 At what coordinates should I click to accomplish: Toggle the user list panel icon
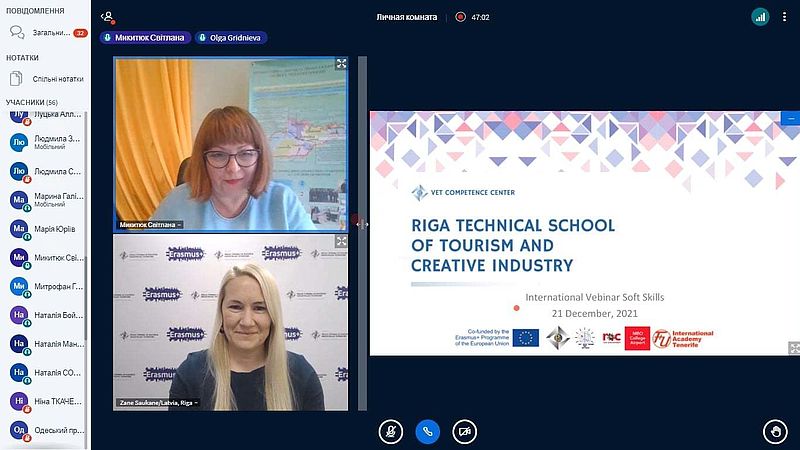(107, 17)
